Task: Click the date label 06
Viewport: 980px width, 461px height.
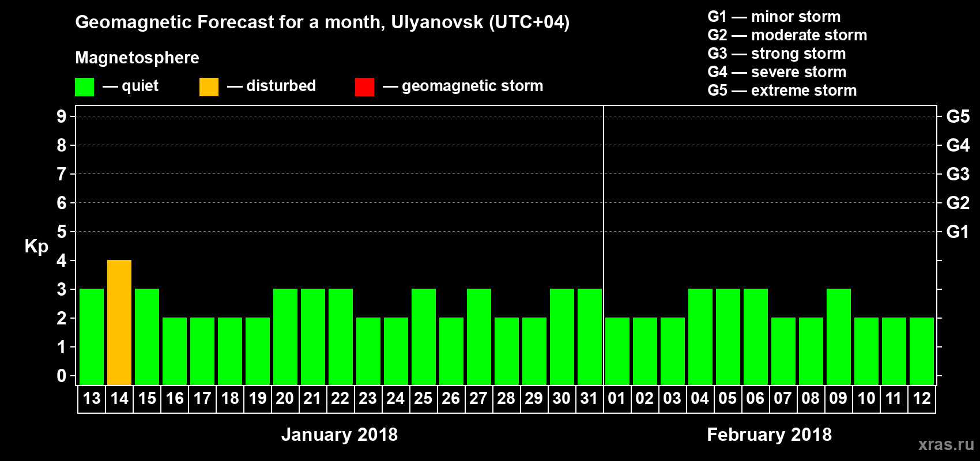Action: tap(755, 399)
